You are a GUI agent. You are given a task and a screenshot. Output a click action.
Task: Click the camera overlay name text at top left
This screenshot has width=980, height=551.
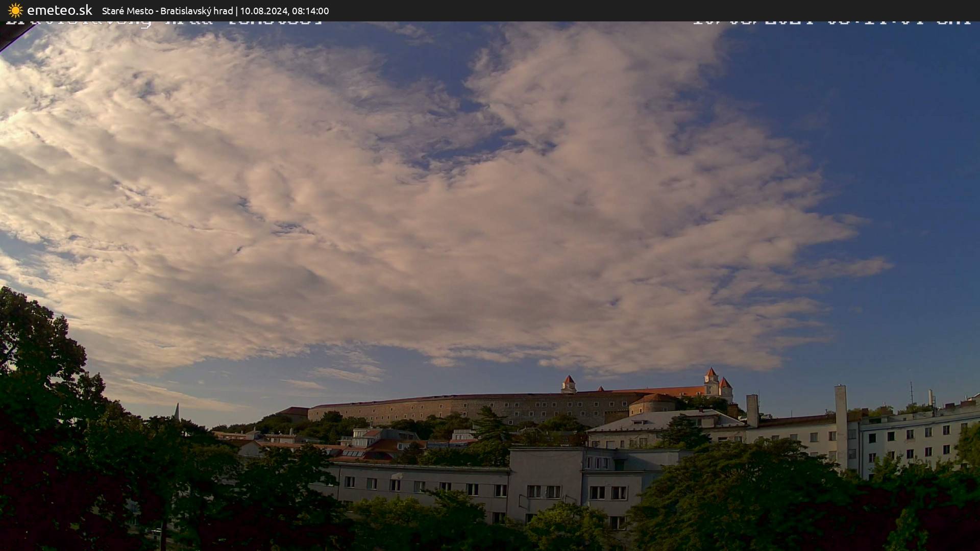tap(163, 22)
